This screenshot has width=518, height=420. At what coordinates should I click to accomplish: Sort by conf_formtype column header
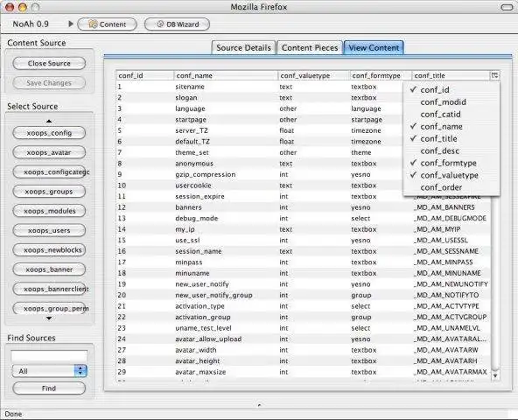(x=381, y=75)
